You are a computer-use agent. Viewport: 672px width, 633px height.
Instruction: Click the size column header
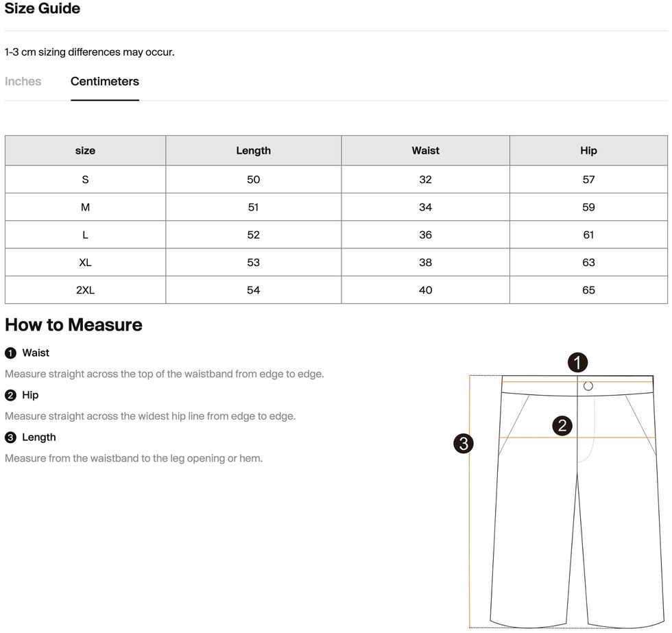pyautogui.click(x=85, y=151)
